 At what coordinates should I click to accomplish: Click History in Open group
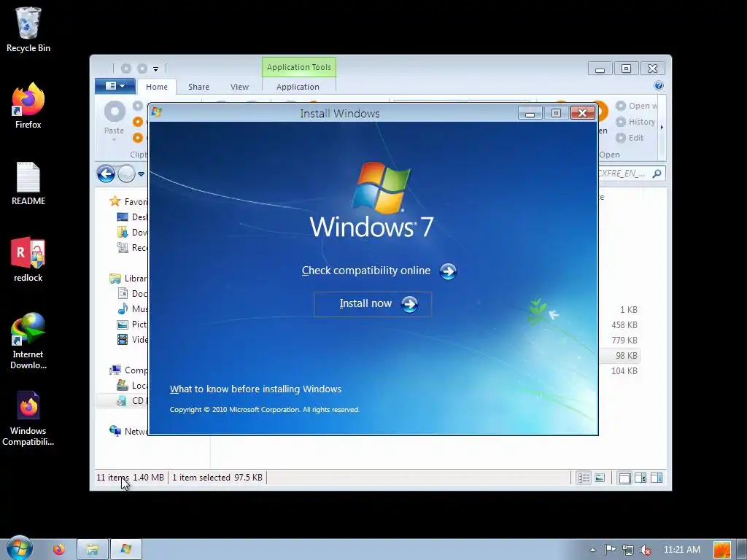point(635,122)
